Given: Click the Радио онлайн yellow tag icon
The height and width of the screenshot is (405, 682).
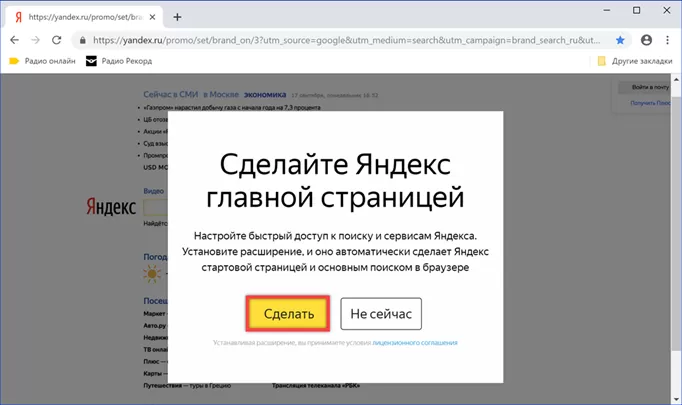Looking at the screenshot, I should click(x=14, y=61).
